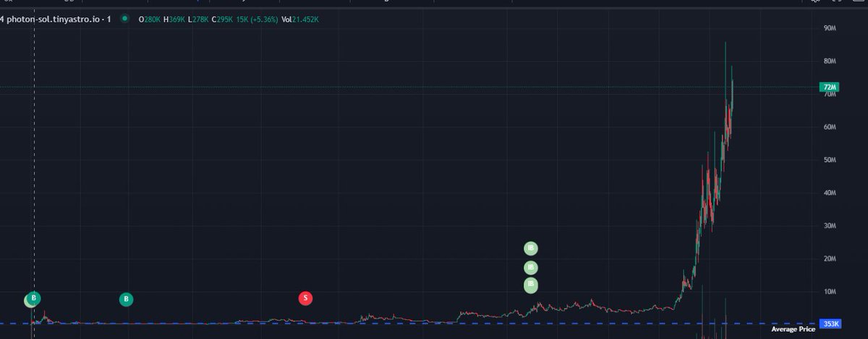Click the 50M price axis label
This screenshot has height=339, width=868.
pyautogui.click(x=830, y=160)
